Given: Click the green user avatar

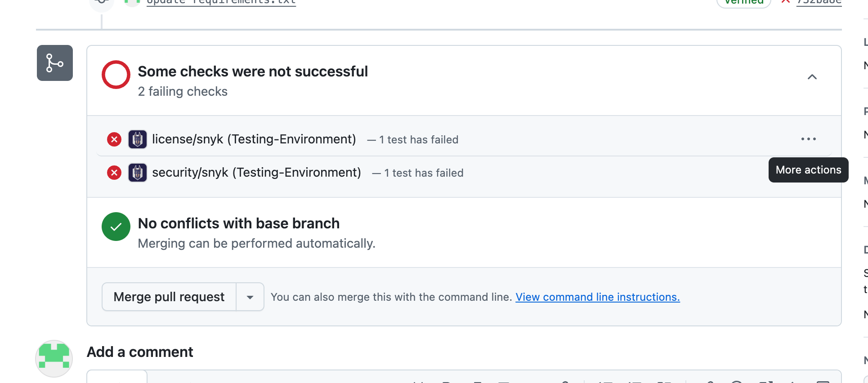Looking at the screenshot, I should click(54, 359).
